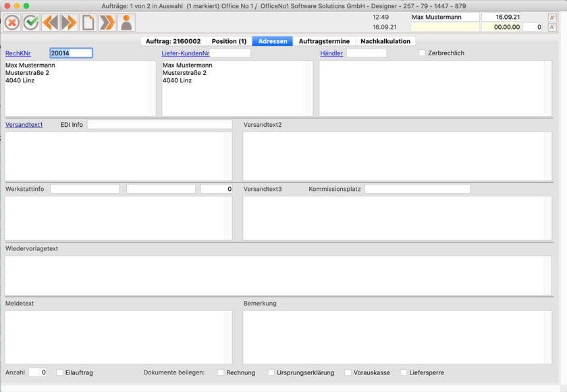Click the Liefer-KundenNr input field
567x392 pixels.
click(x=230, y=53)
